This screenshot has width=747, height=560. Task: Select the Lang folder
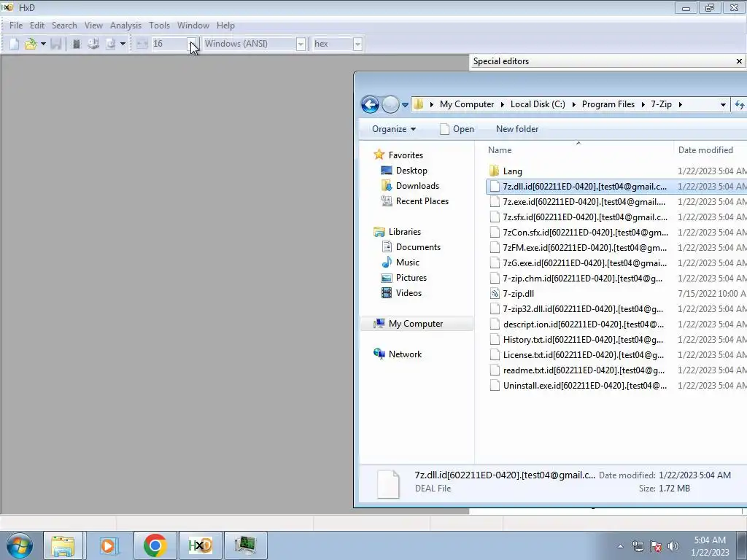click(x=512, y=171)
